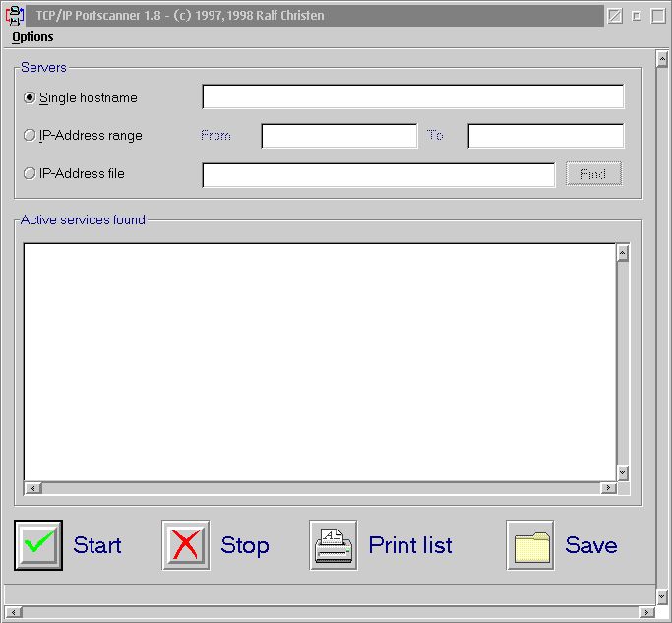The width and height of the screenshot is (672, 623).
Task: Focus the Single hostname text field
Action: click(x=412, y=96)
